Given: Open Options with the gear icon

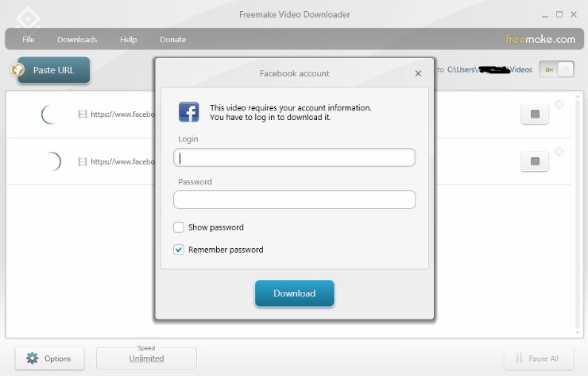Looking at the screenshot, I should (x=49, y=359).
